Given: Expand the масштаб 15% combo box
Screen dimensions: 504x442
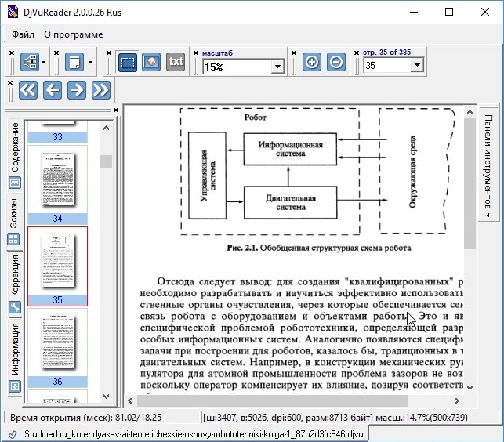Looking at the screenshot, I should pos(277,67).
